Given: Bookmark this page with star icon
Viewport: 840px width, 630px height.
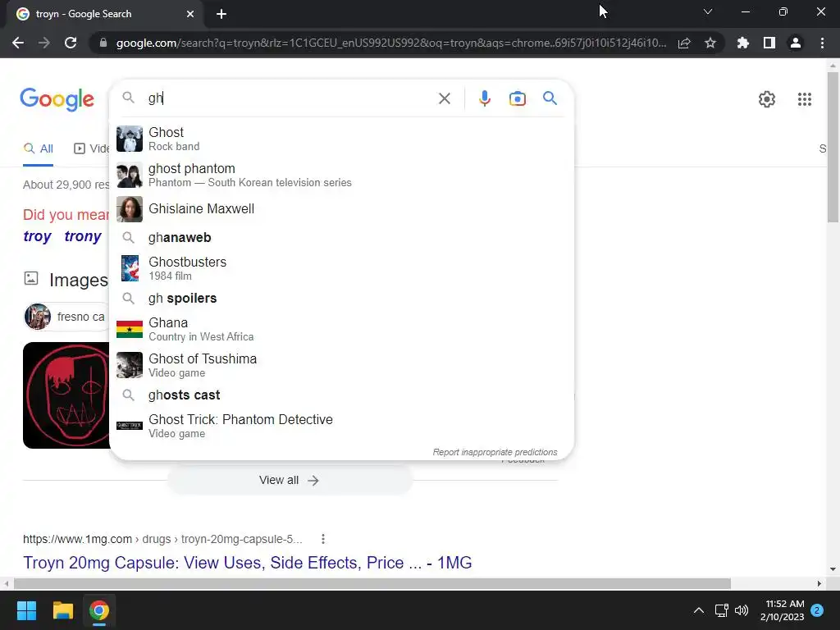Looking at the screenshot, I should (710, 43).
